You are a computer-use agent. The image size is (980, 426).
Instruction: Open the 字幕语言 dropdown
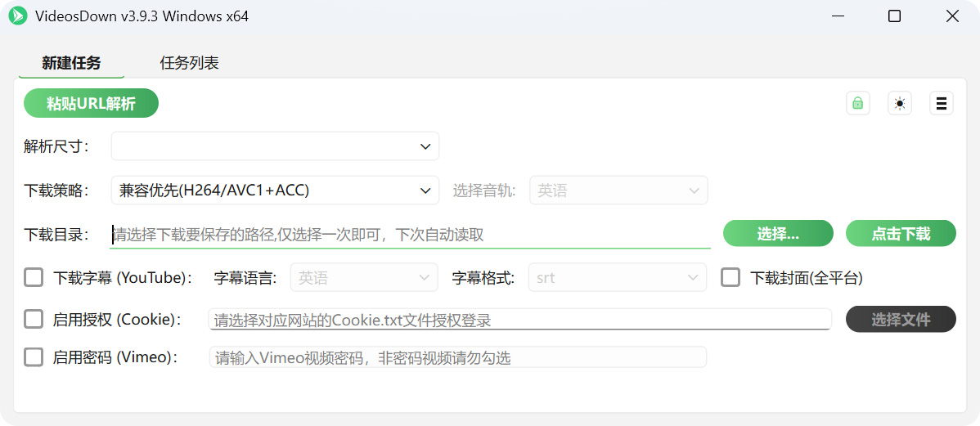pyautogui.click(x=364, y=278)
